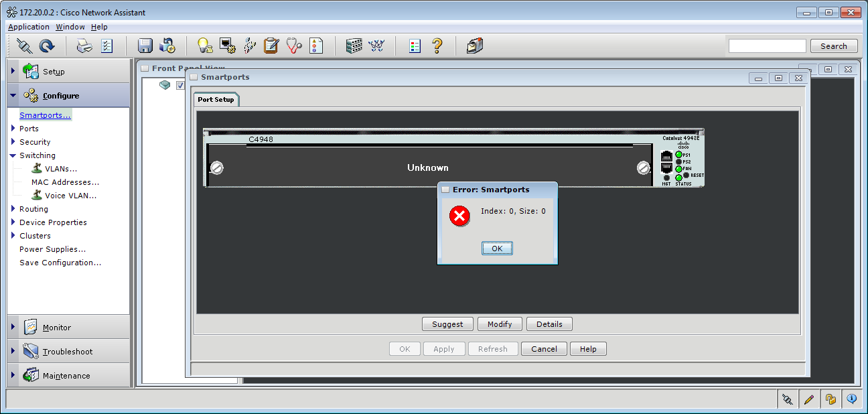This screenshot has height=414, width=868.
Task: Click the RESET button on switch panel
Action: (x=686, y=176)
